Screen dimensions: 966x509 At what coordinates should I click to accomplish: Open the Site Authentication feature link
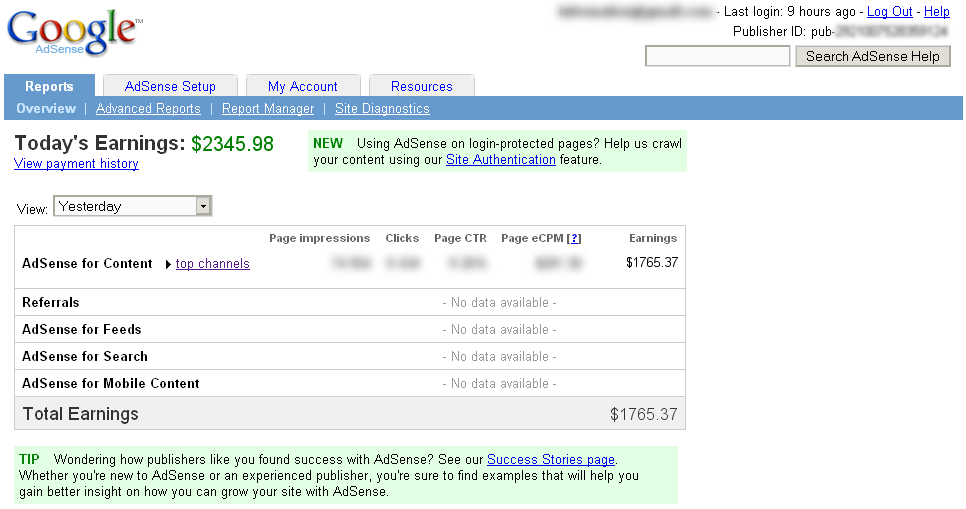(500, 159)
